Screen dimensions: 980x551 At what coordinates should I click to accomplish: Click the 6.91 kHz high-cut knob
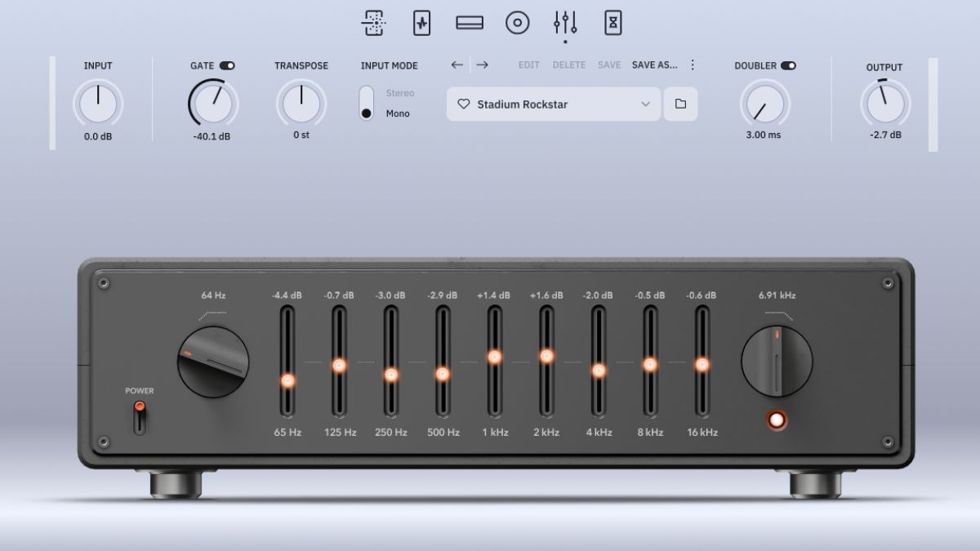(777, 360)
